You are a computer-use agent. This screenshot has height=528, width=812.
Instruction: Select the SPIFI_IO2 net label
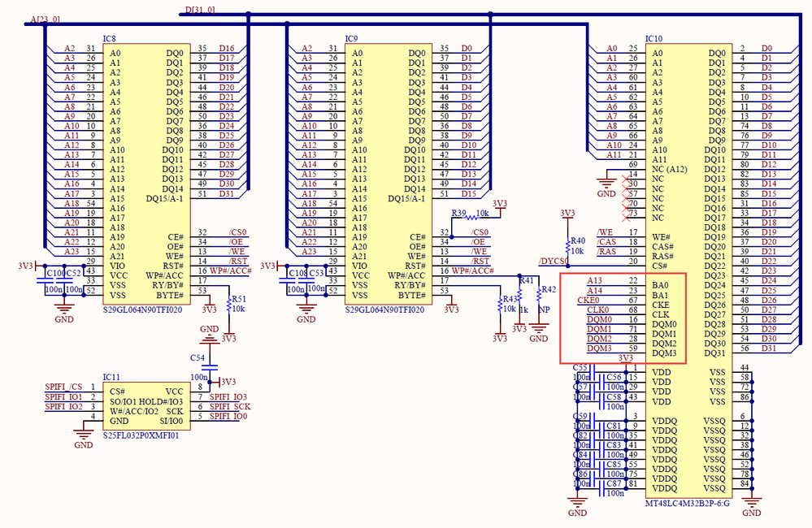click(63, 407)
